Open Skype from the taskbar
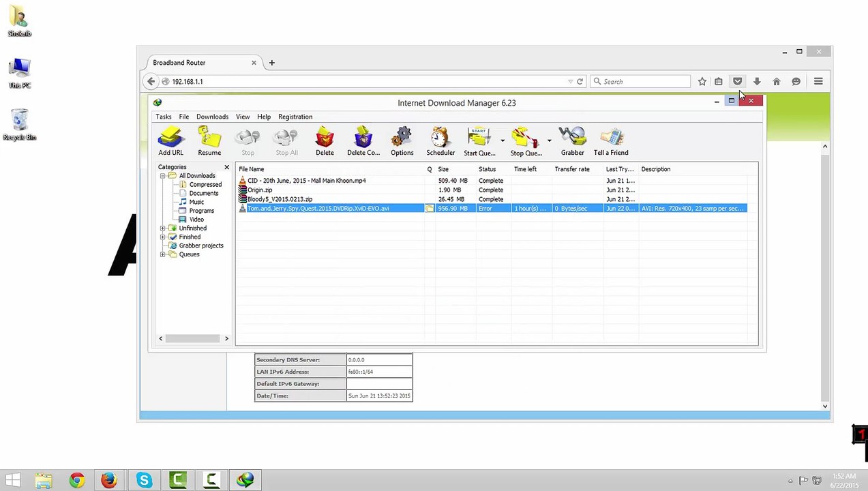The width and height of the screenshot is (868, 491). point(144,481)
